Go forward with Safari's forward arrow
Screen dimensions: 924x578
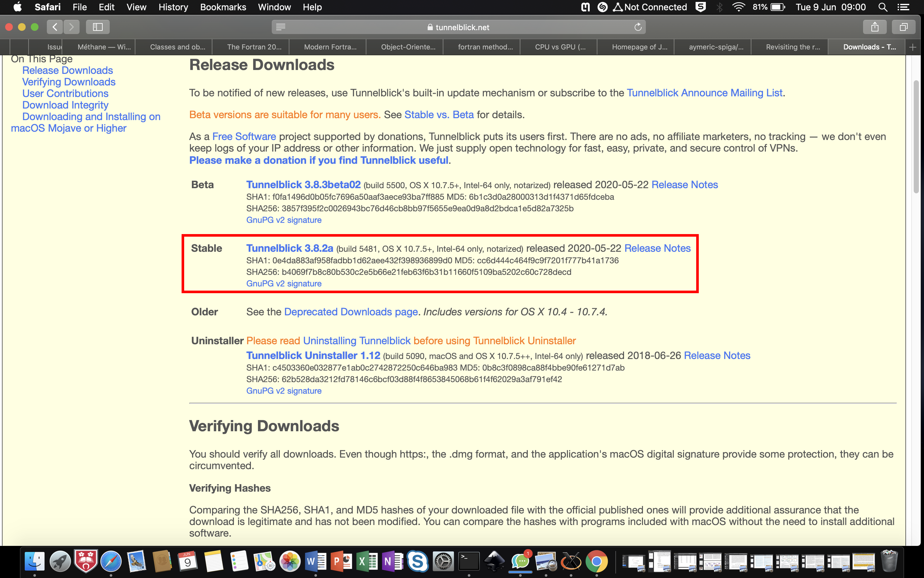pos(72,27)
